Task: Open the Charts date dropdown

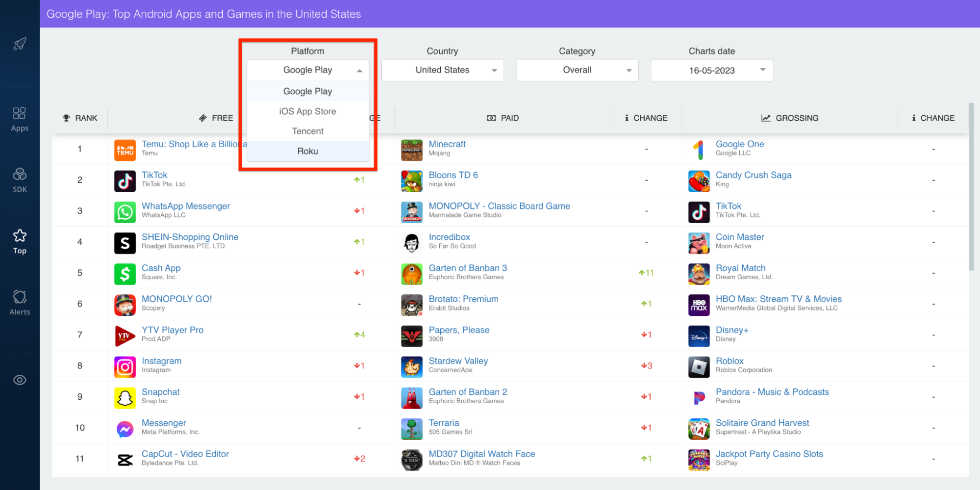Action: point(712,70)
